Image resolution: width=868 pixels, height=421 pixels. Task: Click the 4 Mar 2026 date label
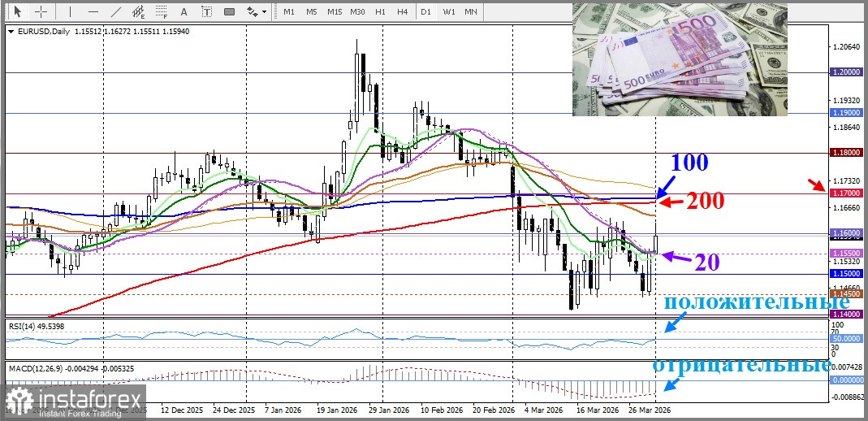click(543, 411)
